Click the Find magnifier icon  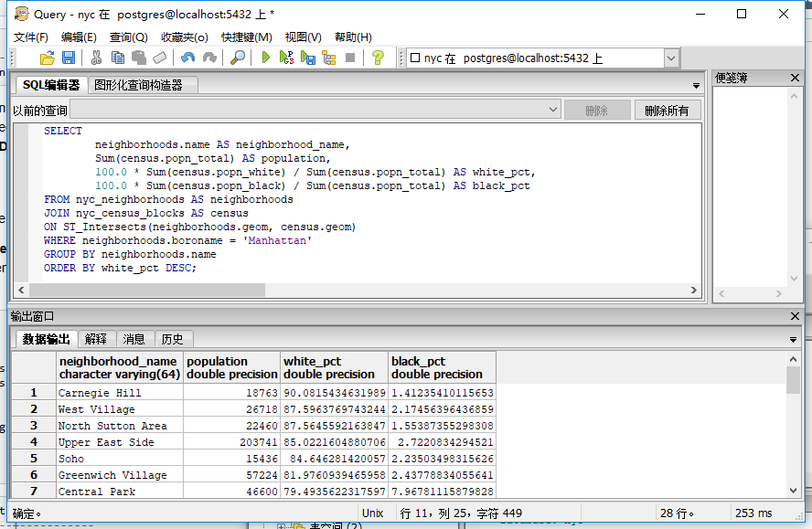(x=237, y=58)
